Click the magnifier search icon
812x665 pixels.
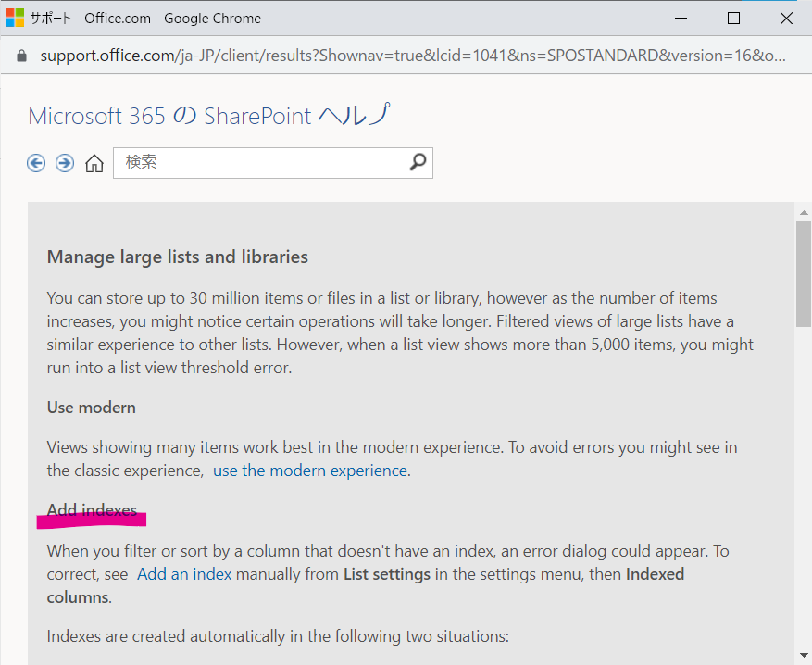pos(418,162)
